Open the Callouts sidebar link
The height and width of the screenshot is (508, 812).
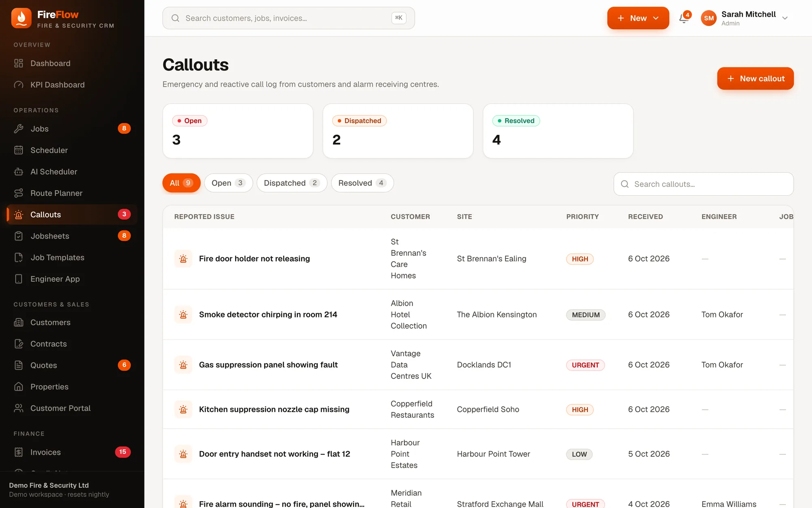coord(72,215)
